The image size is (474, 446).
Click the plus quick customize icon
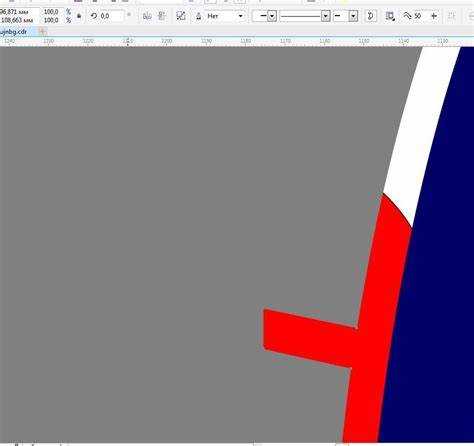point(434,16)
